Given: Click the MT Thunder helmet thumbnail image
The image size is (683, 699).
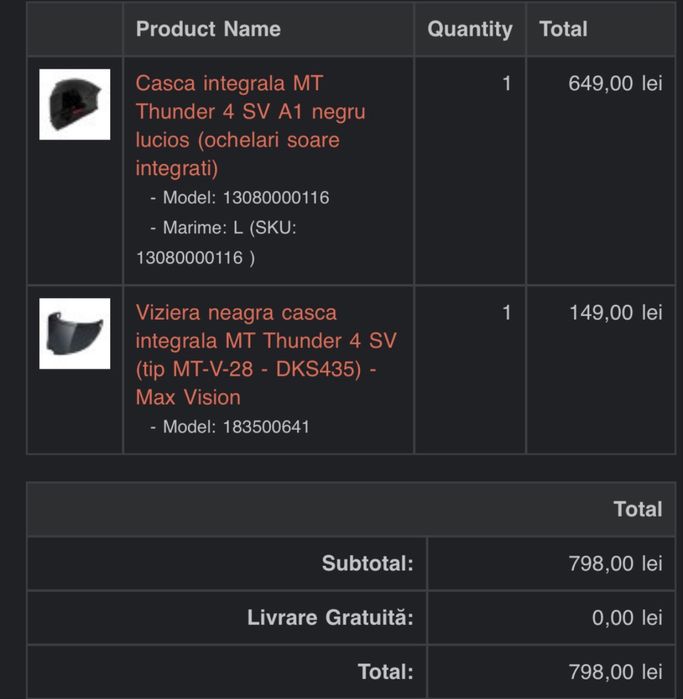Looking at the screenshot, I should pos(75,104).
